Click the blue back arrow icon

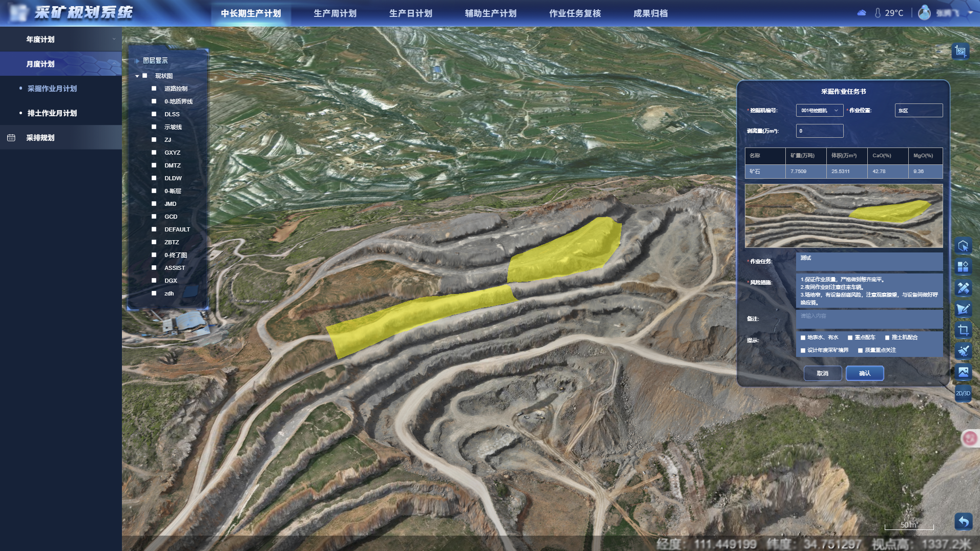point(964,522)
